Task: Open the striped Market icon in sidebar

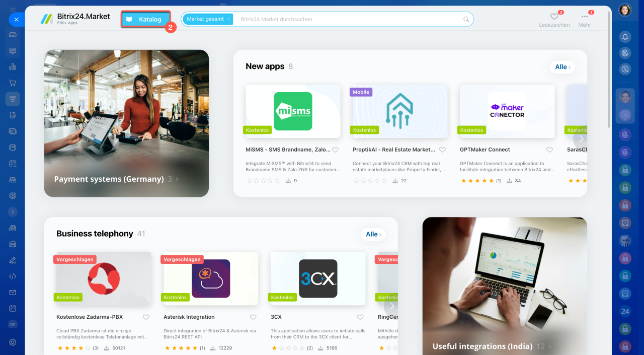Action: (13, 228)
